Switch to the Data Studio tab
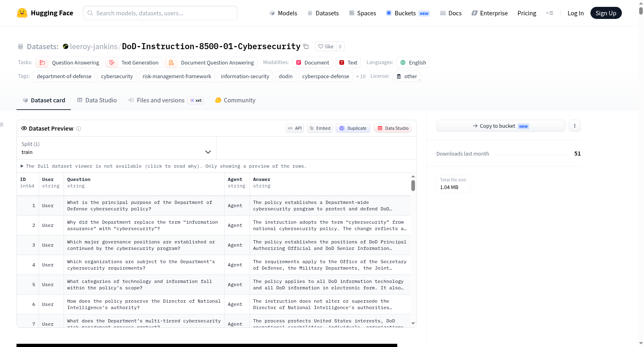This screenshot has width=644, height=347. pyautogui.click(x=97, y=100)
